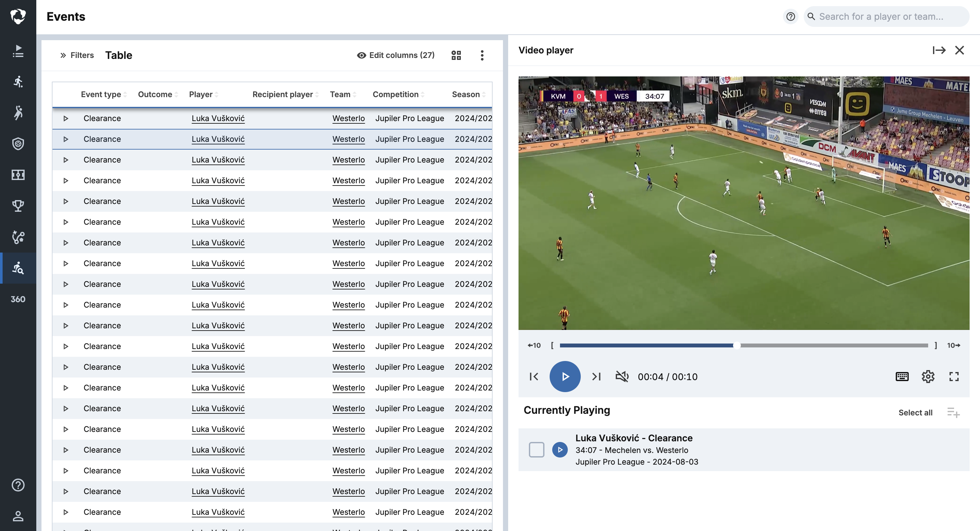Open the 360 sidebar section

(18, 299)
